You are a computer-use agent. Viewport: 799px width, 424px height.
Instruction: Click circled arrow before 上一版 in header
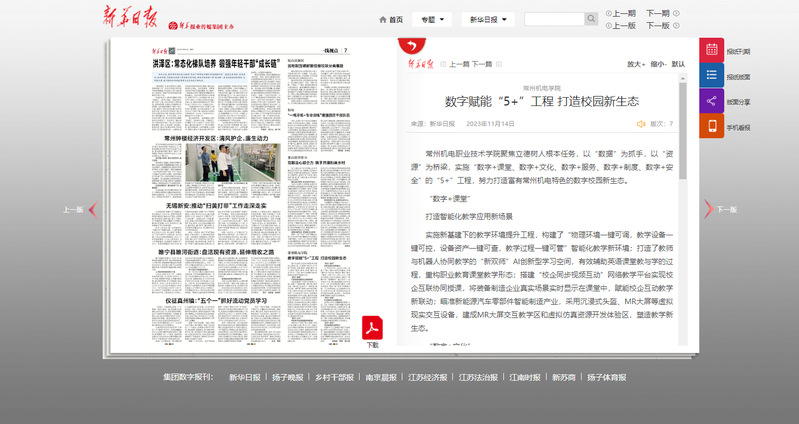[608, 25]
